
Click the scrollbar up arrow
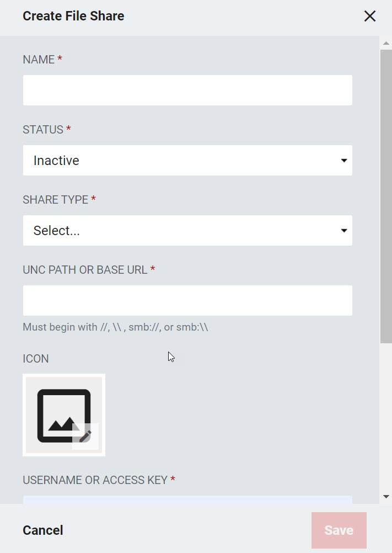386,43
